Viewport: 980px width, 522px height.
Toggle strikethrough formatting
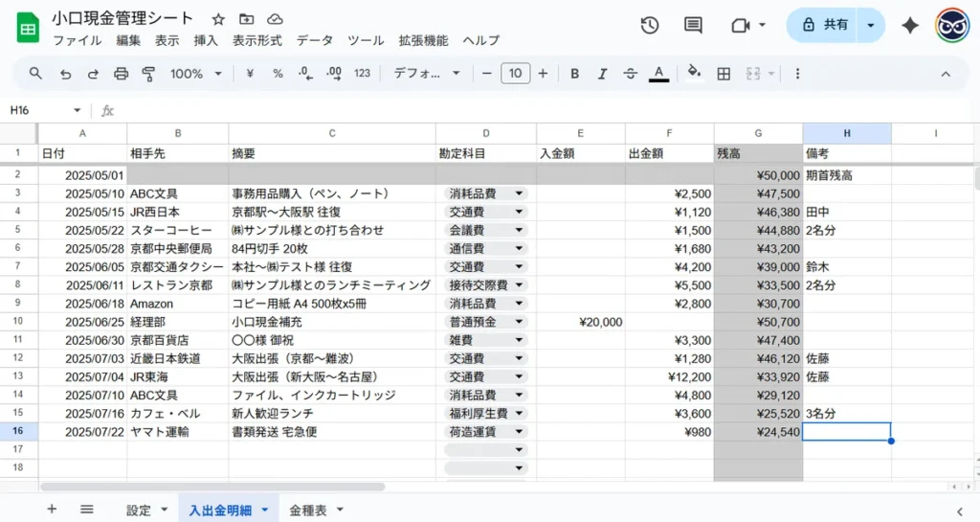coord(630,74)
